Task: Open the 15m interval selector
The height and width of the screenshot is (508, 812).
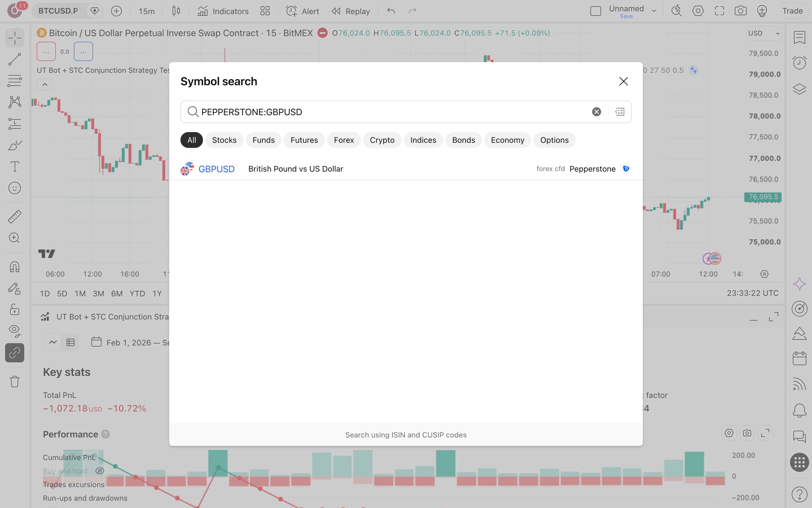Action: [147, 11]
